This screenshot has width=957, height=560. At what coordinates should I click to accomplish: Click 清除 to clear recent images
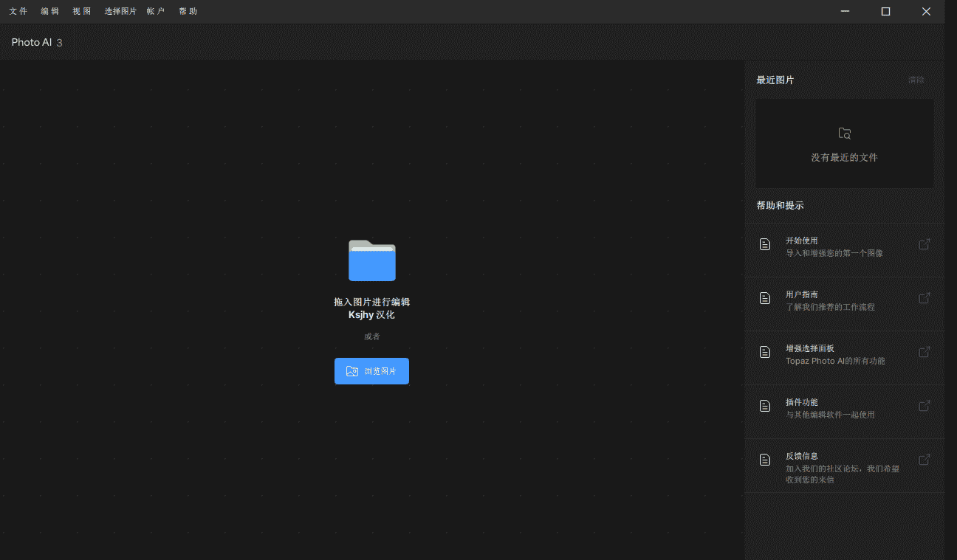(x=916, y=80)
